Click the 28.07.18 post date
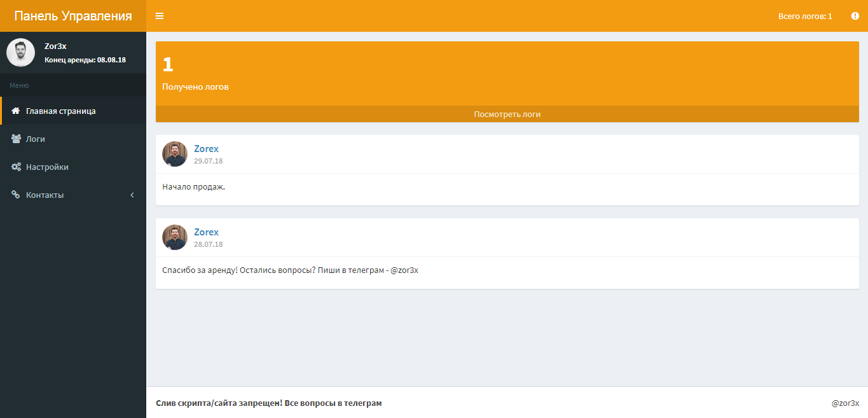 point(208,244)
